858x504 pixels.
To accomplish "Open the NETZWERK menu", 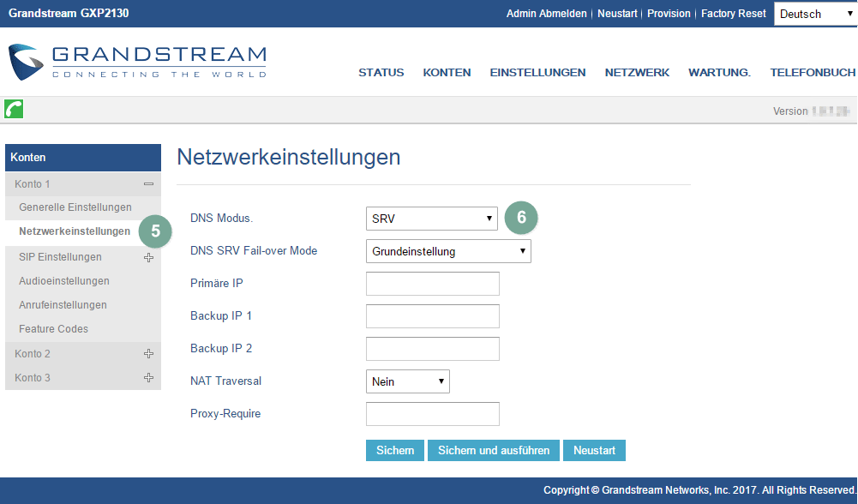I will tap(637, 73).
